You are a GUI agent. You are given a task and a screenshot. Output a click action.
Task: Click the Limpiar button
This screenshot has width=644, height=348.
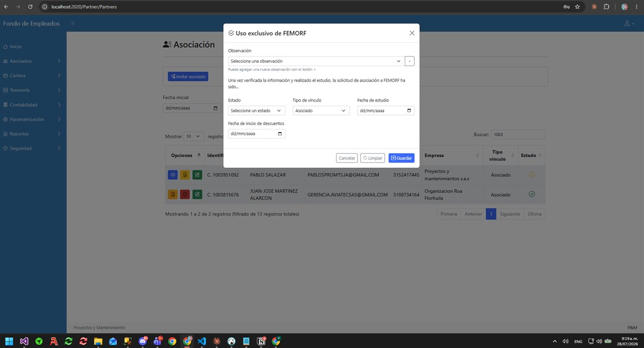(372, 158)
